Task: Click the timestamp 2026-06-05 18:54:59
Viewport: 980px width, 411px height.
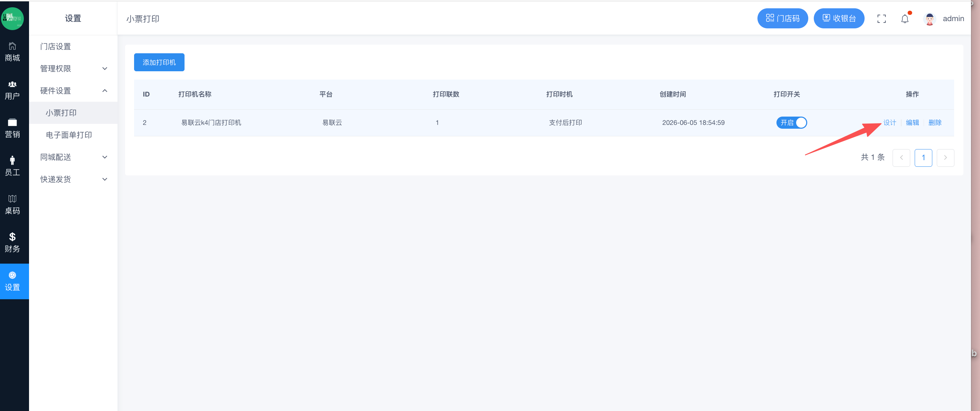Action: tap(693, 123)
